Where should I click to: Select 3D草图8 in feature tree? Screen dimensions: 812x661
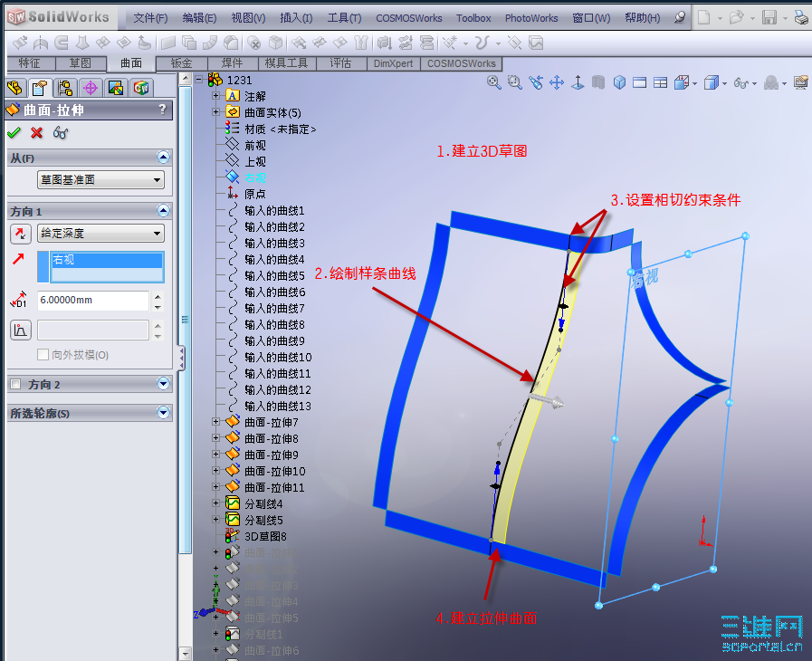tap(265, 536)
